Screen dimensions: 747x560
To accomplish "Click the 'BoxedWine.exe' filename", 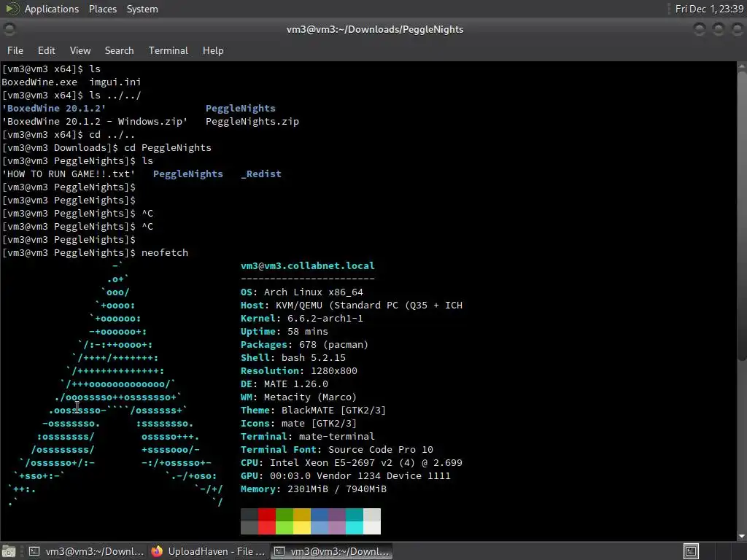I will coord(39,82).
